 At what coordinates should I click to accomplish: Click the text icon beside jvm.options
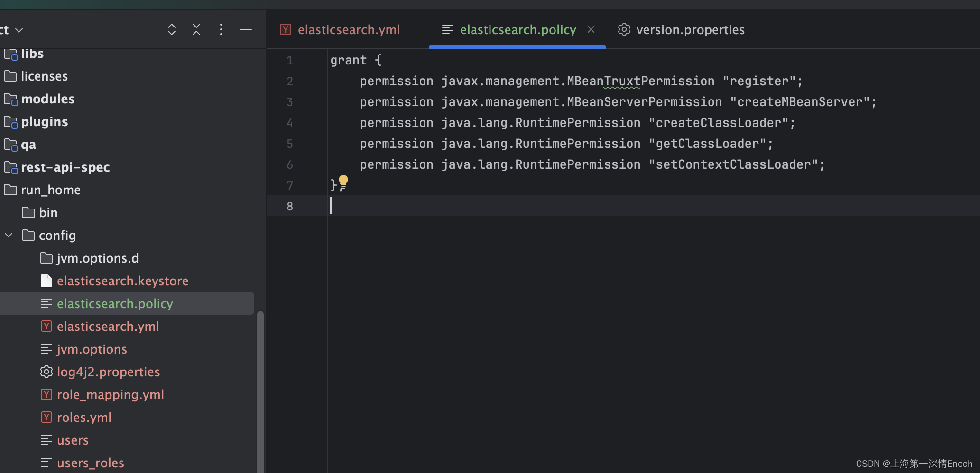[x=46, y=349]
